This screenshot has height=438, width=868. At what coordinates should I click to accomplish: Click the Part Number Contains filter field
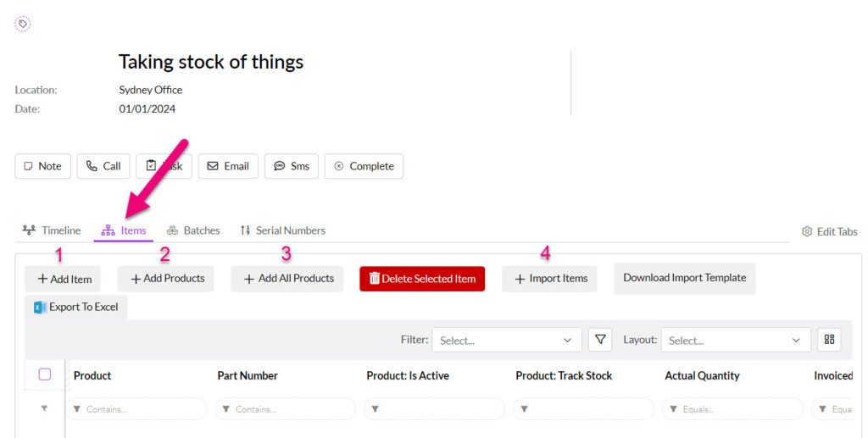(x=286, y=409)
